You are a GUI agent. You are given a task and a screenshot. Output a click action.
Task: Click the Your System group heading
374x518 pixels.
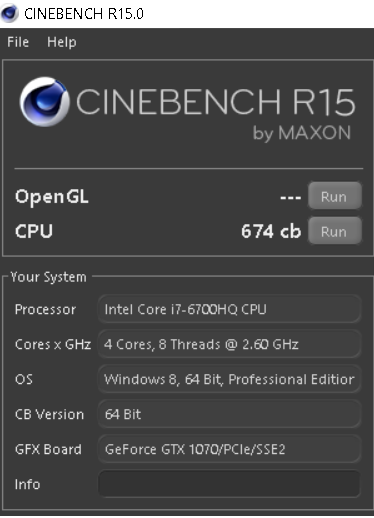(x=48, y=277)
